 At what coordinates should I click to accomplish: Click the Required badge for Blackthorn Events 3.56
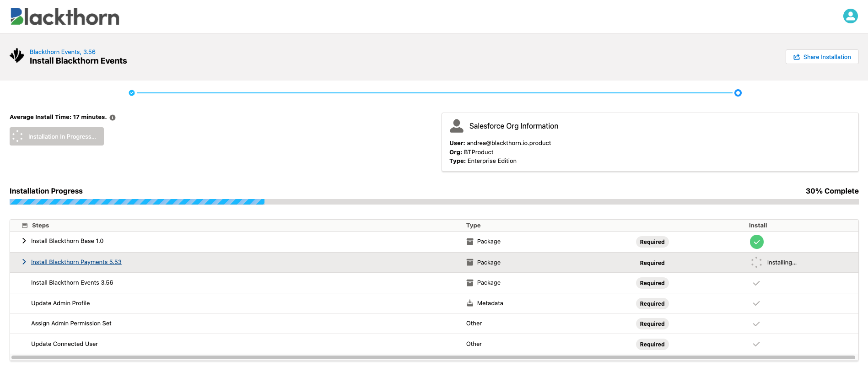click(652, 283)
